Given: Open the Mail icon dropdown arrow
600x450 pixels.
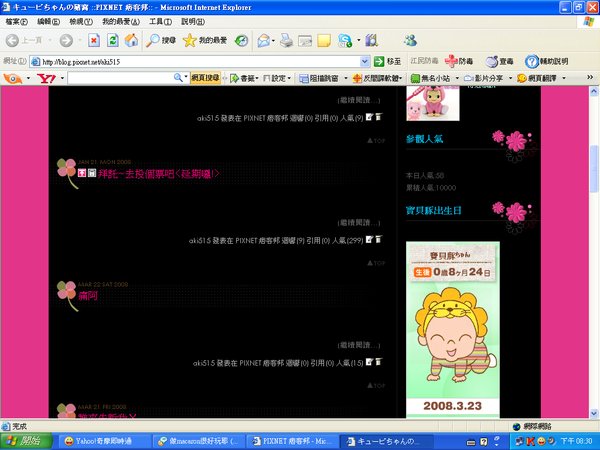Looking at the screenshot, I should pyautogui.click(x=273, y=41).
